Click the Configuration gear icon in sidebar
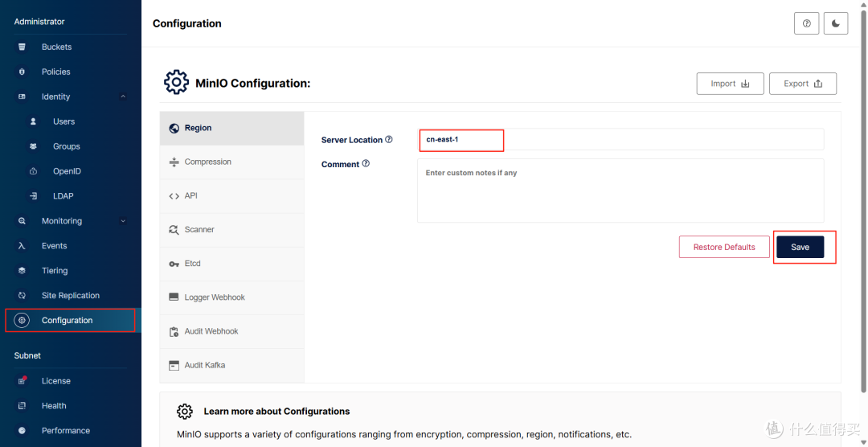The width and height of the screenshot is (868, 447). pyautogui.click(x=22, y=320)
